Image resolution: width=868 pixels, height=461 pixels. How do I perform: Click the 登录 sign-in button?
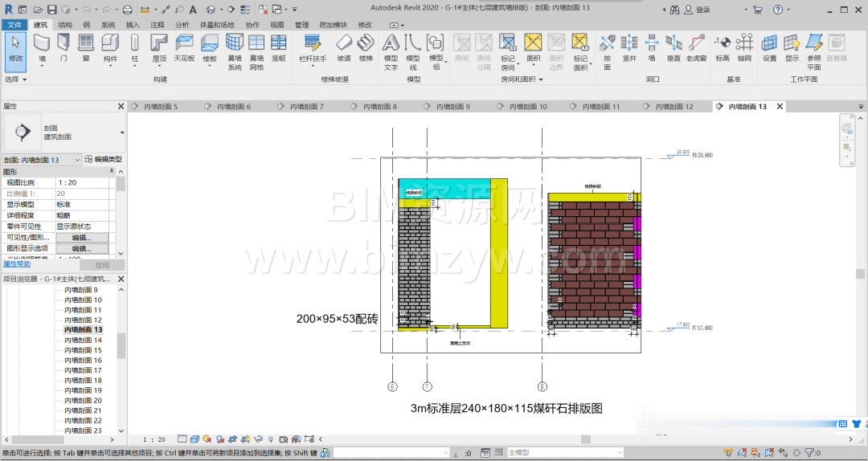(x=698, y=10)
